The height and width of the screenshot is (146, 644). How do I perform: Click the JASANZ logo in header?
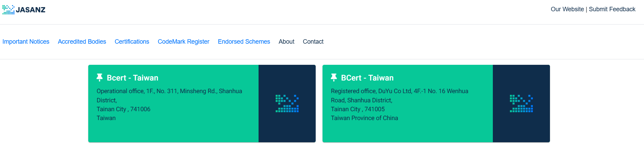24,10
